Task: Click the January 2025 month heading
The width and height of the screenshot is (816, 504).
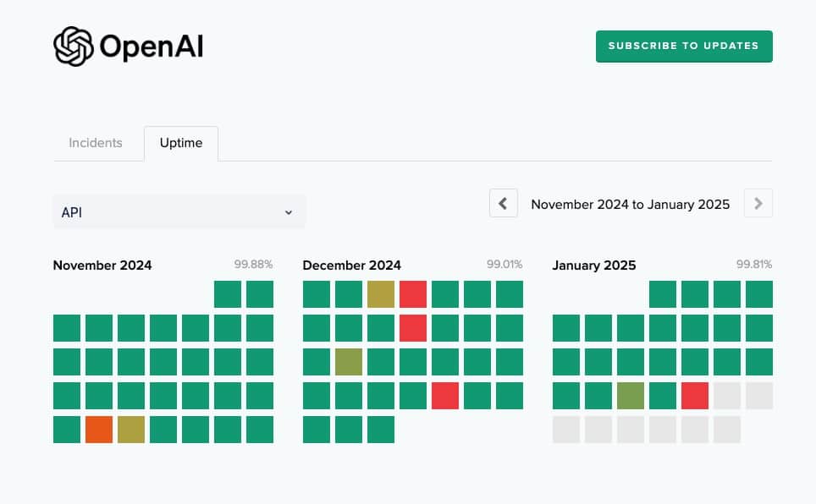Action: click(x=593, y=266)
